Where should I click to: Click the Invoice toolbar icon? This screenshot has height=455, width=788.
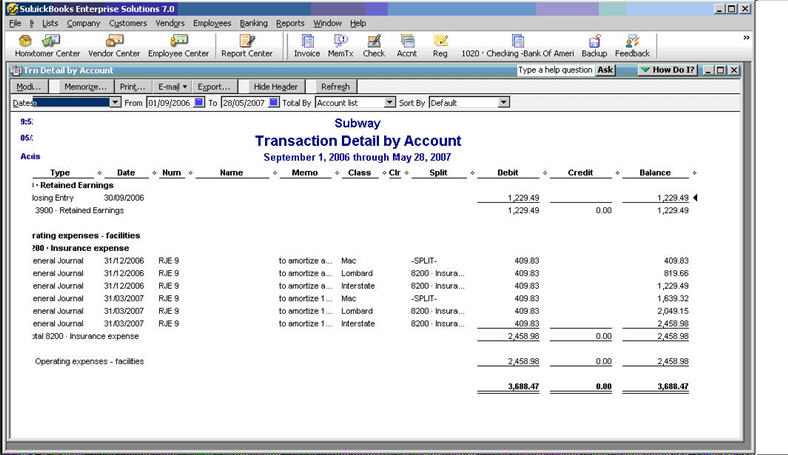tap(307, 45)
